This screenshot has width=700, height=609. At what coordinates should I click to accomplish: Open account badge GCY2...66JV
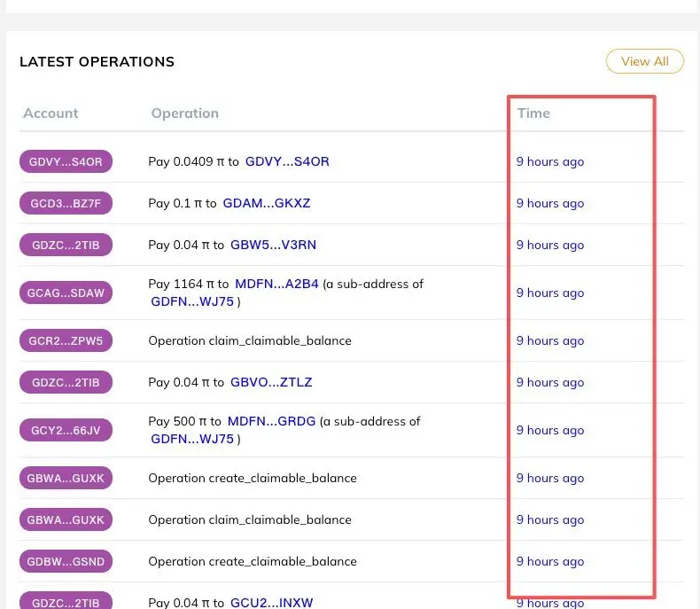pyautogui.click(x=66, y=430)
